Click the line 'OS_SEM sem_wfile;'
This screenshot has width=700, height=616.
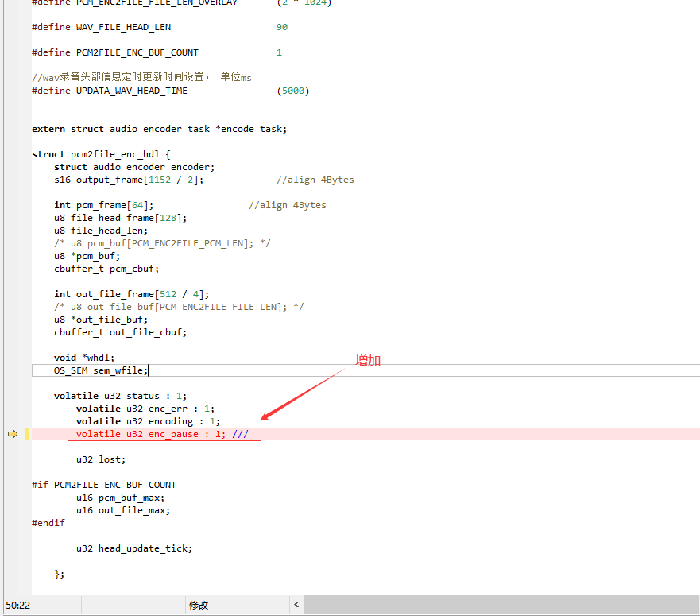(101, 370)
